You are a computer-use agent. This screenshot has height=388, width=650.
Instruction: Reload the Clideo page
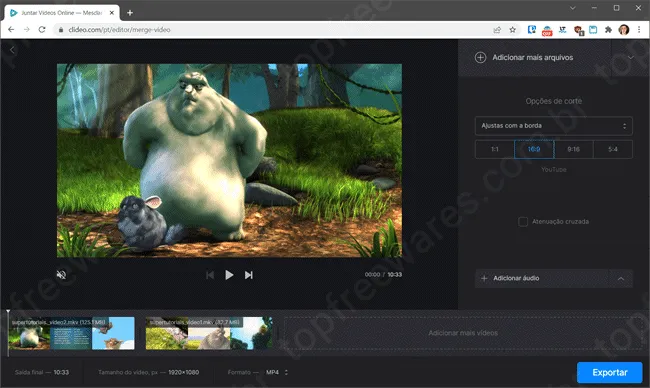pyautogui.click(x=42, y=30)
